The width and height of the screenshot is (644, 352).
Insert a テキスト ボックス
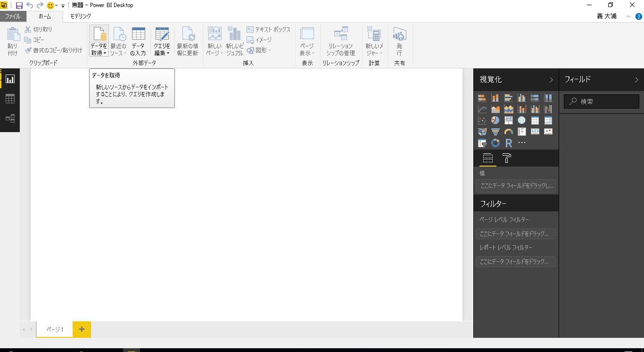point(269,29)
